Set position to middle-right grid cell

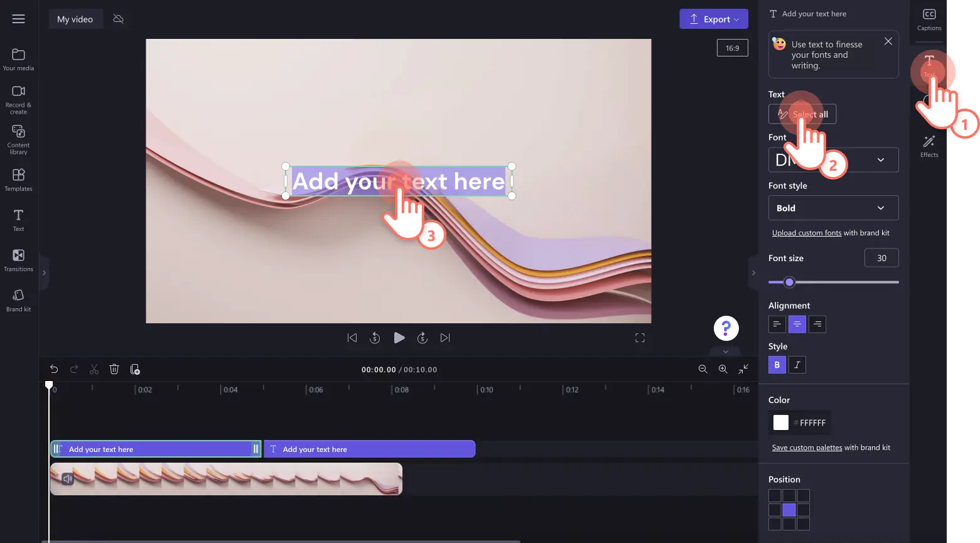coord(803,510)
